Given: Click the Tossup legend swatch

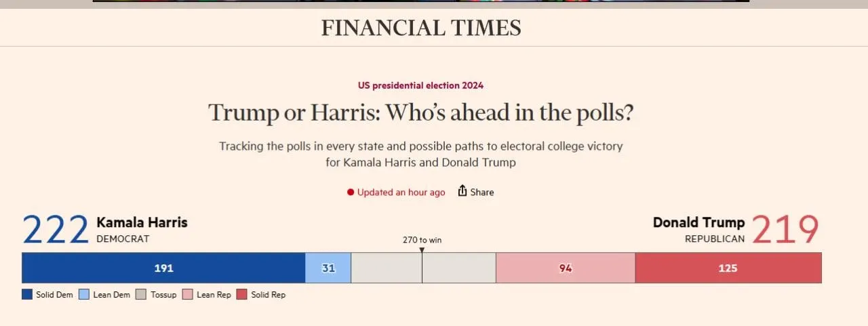Looking at the screenshot, I should pos(141,295).
